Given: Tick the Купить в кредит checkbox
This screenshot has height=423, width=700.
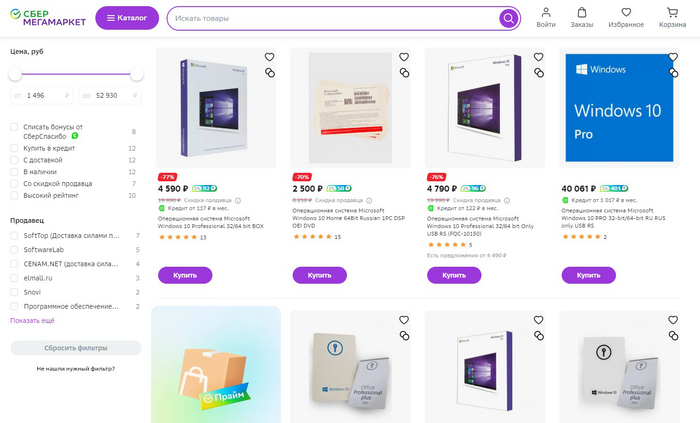Looking at the screenshot, I should point(14,148).
